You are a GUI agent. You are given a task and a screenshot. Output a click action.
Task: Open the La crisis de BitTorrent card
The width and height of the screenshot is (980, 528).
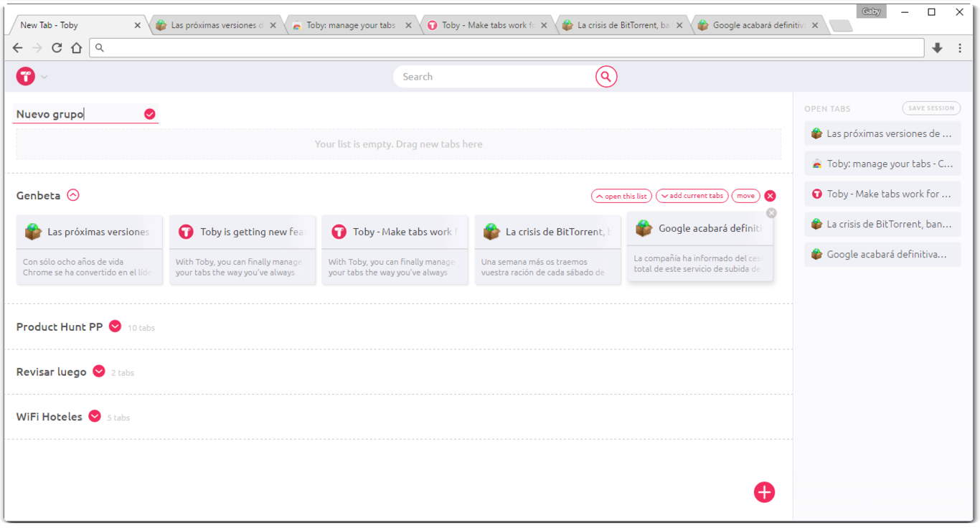coord(548,250)
